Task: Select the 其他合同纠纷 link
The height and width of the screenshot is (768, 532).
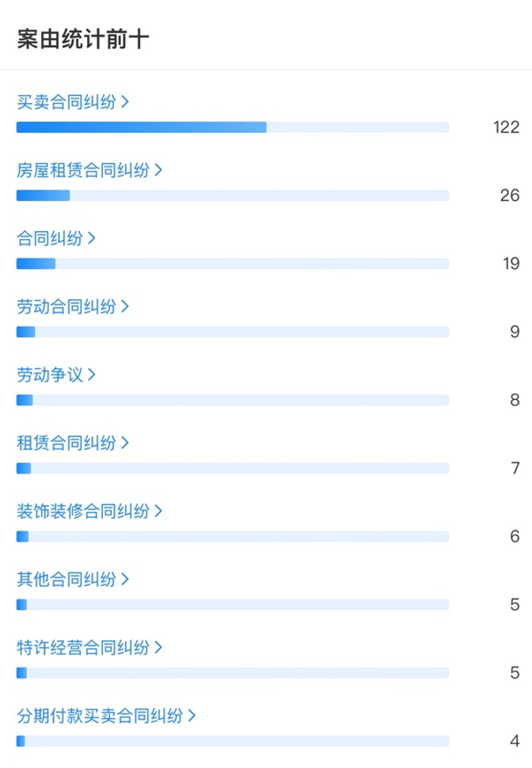Action: [x=66, y=579]
